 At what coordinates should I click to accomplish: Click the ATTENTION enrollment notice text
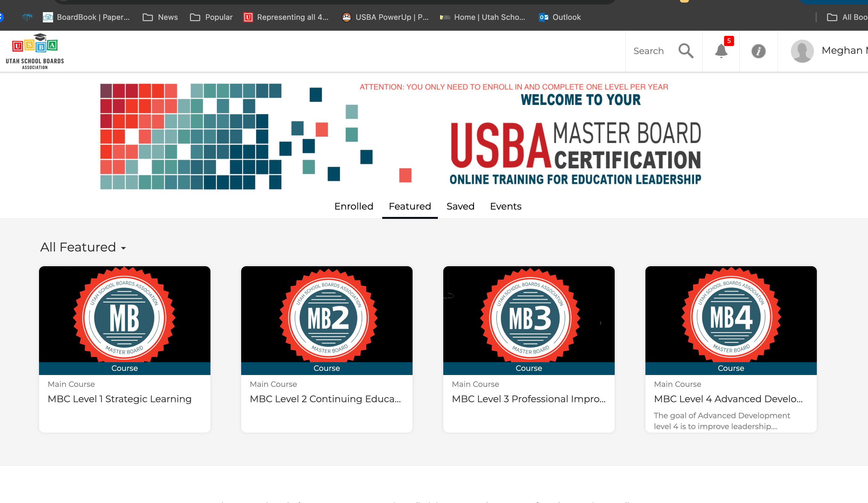pyautogui.click(x=514, y=87)
